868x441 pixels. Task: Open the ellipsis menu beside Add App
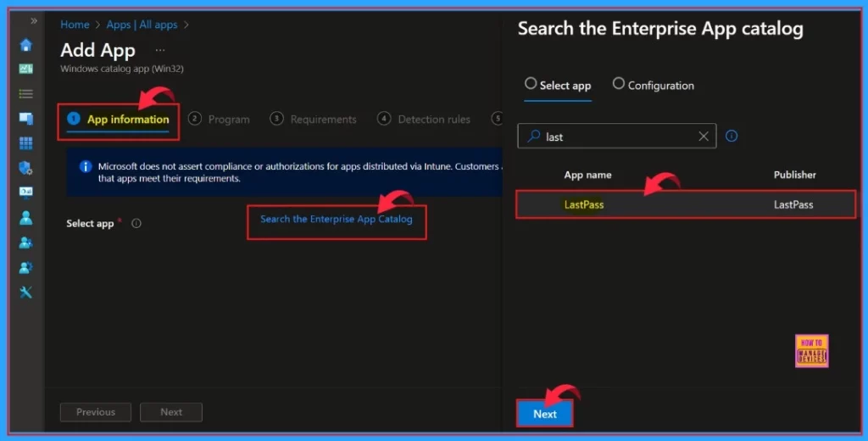point(160,50)
